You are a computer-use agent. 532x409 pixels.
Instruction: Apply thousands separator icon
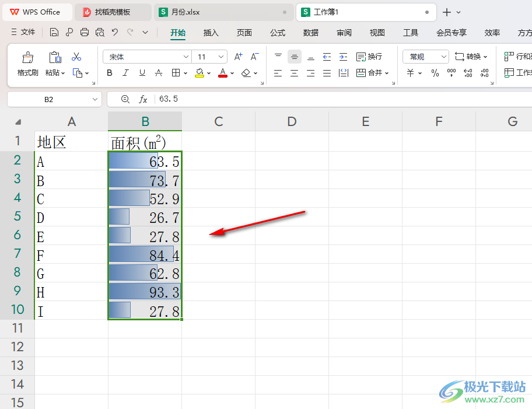pyautogui.click(x=452, y=72)
